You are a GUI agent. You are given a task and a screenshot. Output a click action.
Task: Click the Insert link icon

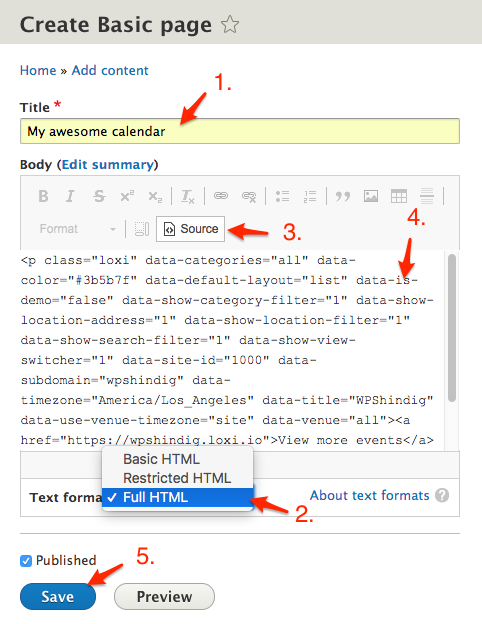tap(221, 196)
